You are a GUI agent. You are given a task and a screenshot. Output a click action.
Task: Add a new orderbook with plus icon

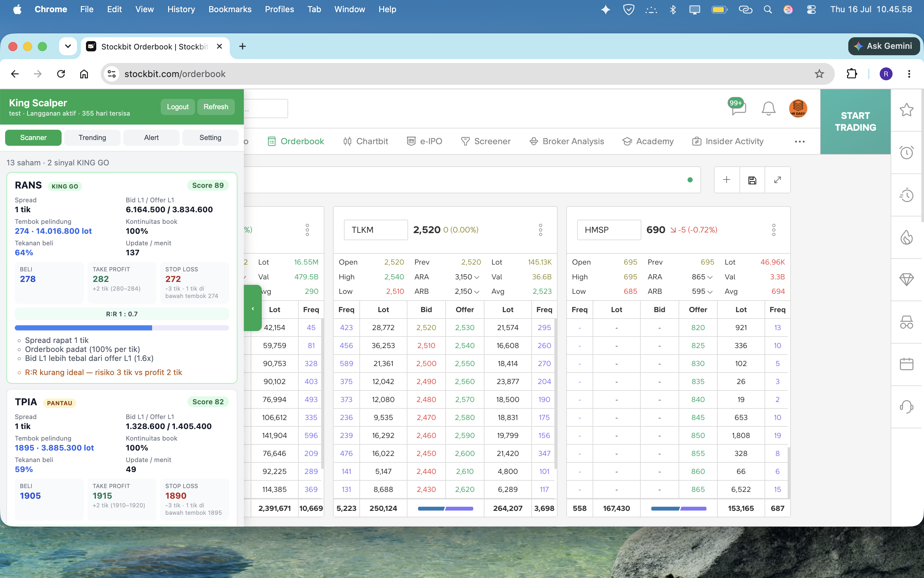[x=727, y=180]
